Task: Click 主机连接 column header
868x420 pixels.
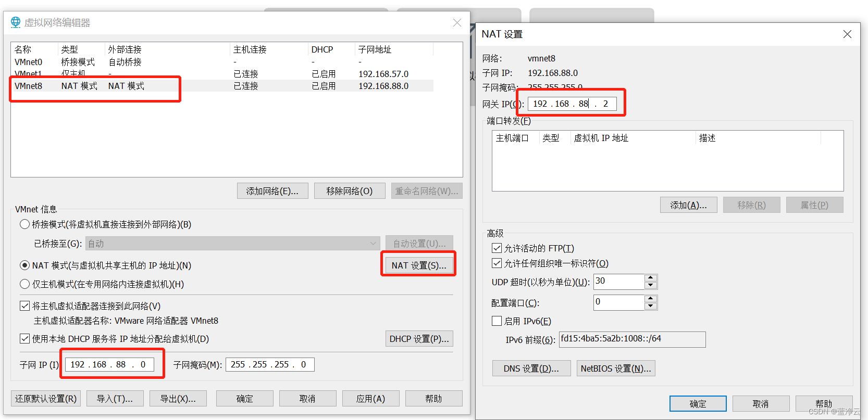Action: (x=269, y=49)
